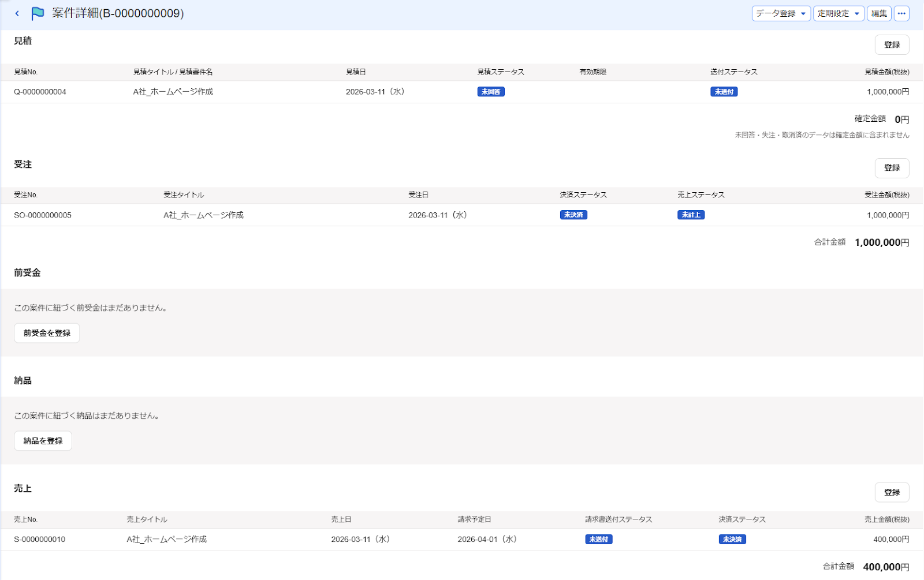The height and width of the screenshot is (580, 924).
Task: Click 未送付 badge in the sales row
Action: pyautogui.click(x=598, y=539)
